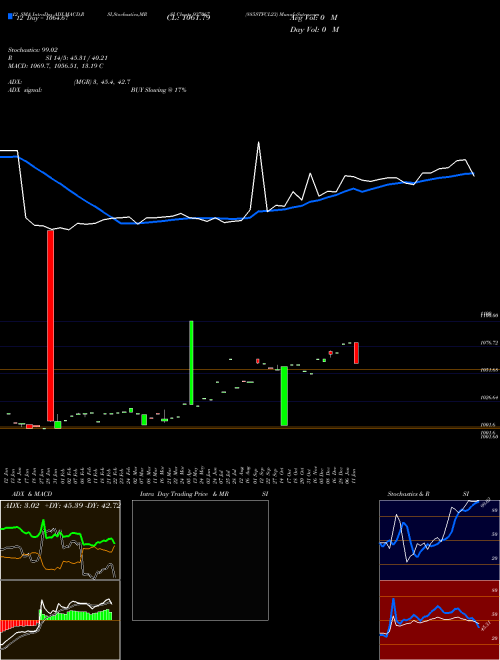Click inside the empty intraday chart box

[200, 560]
